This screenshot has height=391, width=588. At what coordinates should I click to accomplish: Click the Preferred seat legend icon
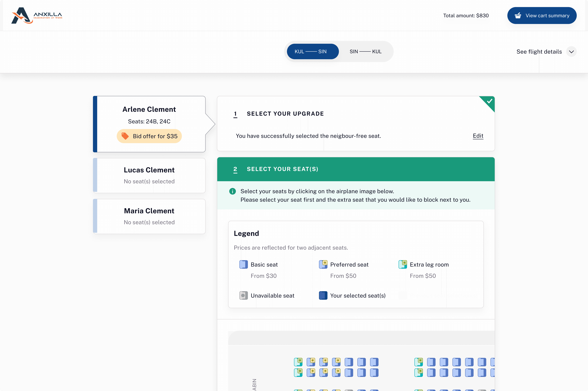click(x=323, y=264)
